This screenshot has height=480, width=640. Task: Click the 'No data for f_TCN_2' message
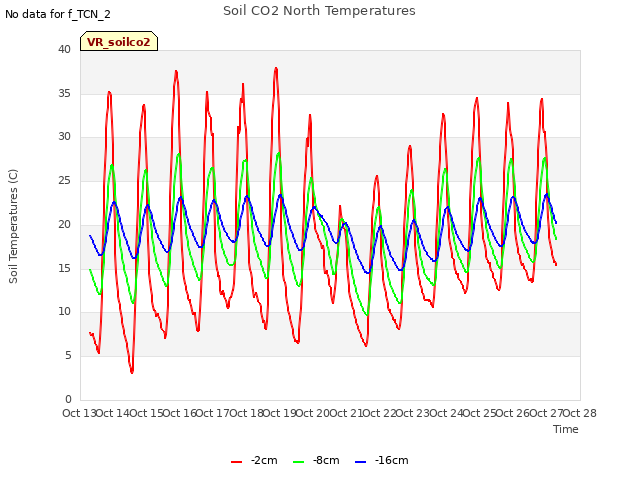pos(58,14)
